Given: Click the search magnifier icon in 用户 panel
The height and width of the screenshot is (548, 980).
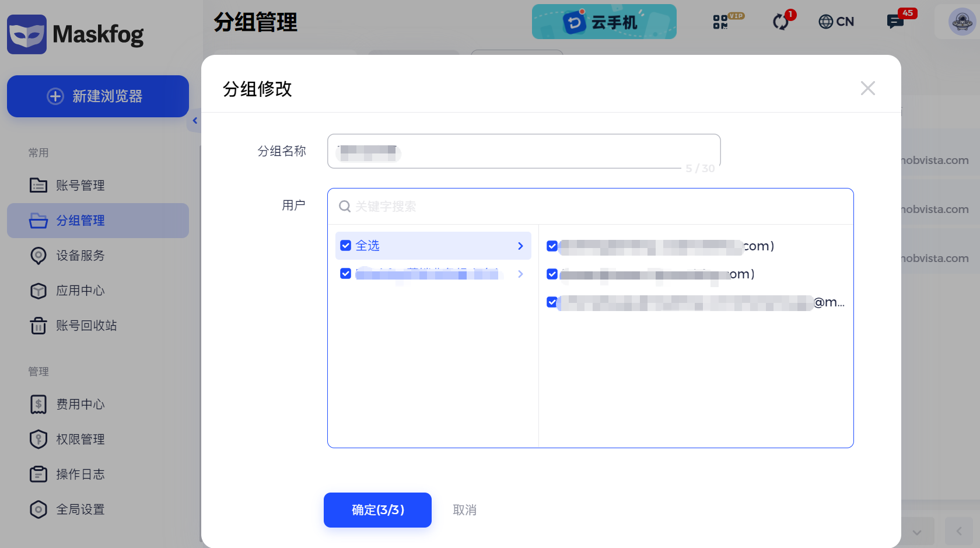Looking at the screenshot, I should click(x=345, y=207).
